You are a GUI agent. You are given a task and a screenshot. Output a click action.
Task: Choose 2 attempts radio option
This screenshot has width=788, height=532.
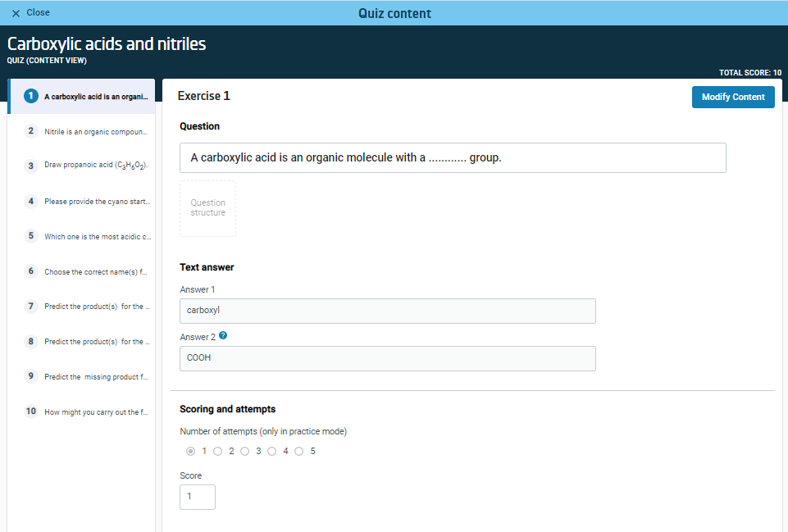218,451
